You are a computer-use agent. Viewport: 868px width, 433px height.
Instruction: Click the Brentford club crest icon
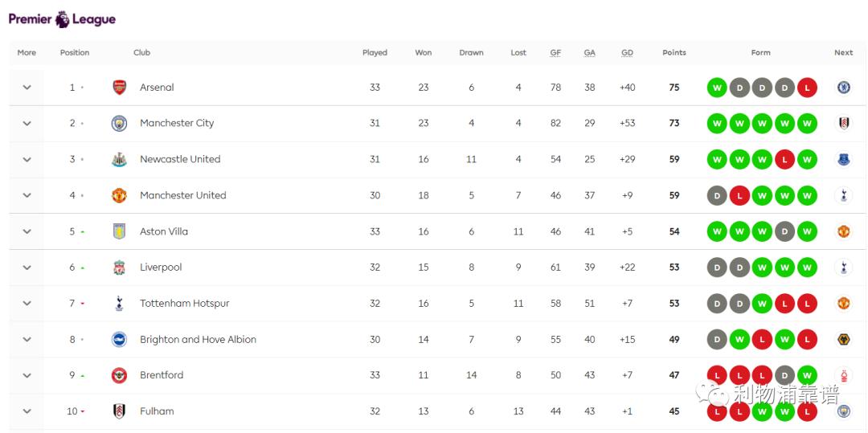click(119, 375)
